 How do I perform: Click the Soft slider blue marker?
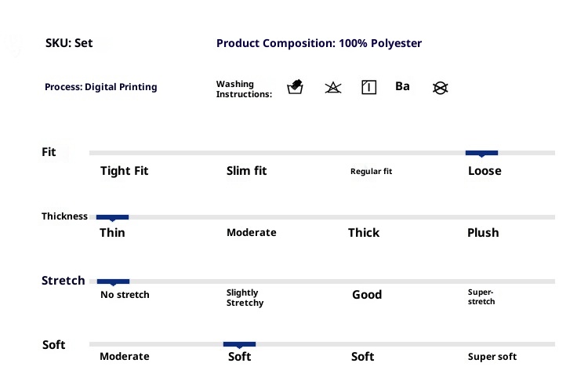click(x=239, y=344)
